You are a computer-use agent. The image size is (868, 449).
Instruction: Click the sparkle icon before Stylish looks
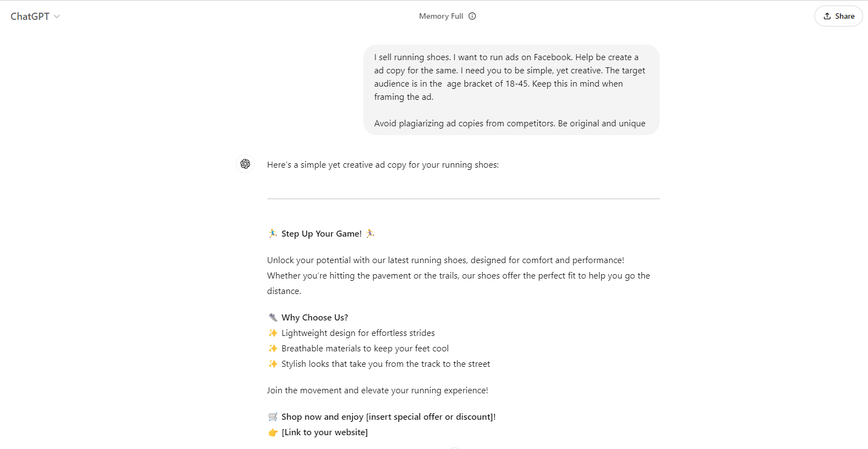click(273, 364)
